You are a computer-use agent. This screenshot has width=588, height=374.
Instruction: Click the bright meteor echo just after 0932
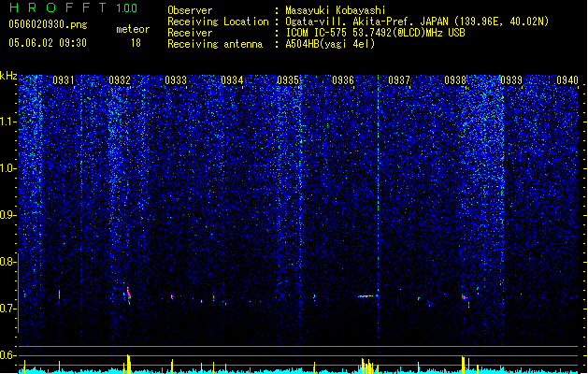point(128,294)
